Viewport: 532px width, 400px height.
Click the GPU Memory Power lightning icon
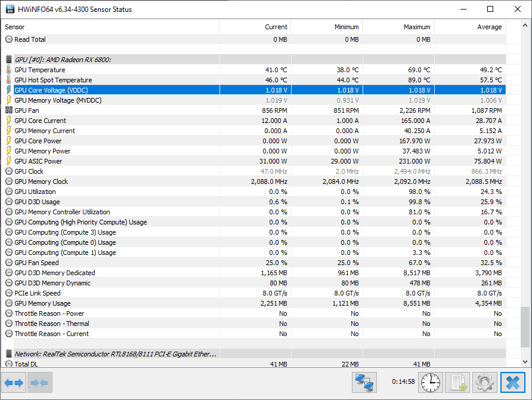point(9,151)
